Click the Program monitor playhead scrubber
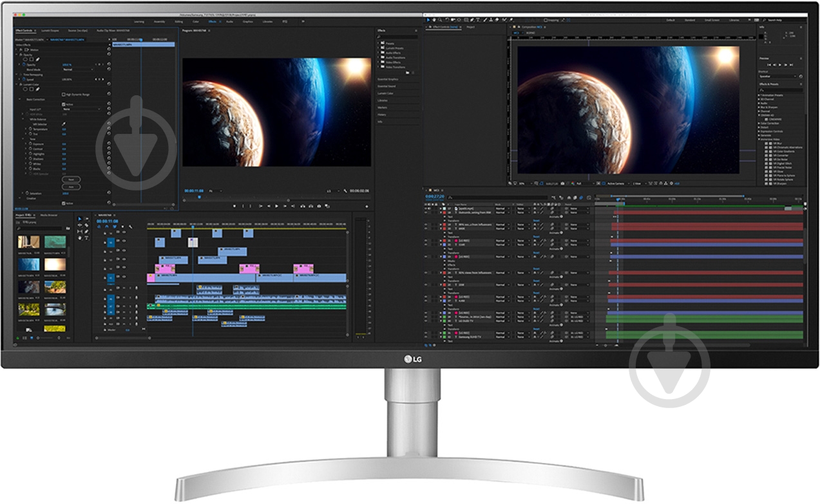Viewport: 820px width, 504px height. click(199, 198)
